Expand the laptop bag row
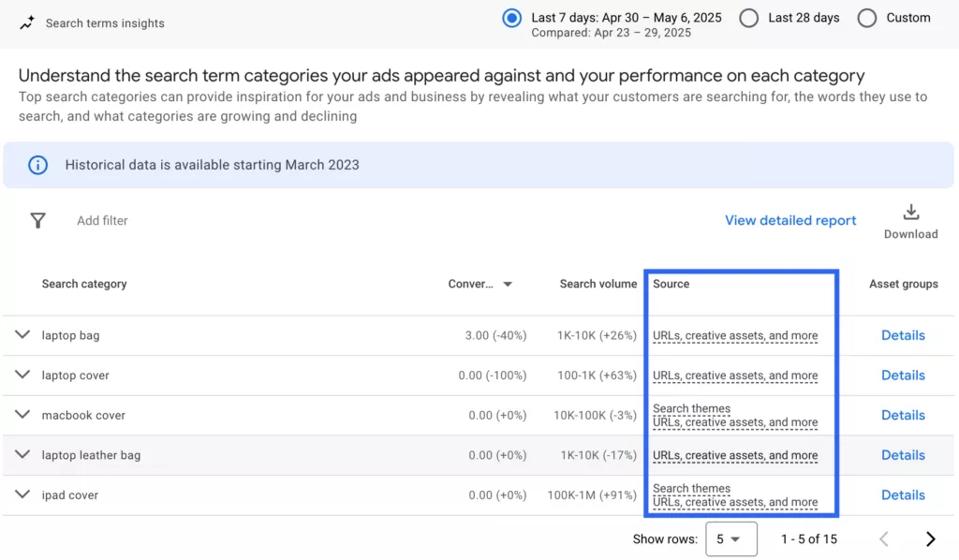The image size is (959, 560). [x=22, y=335]
